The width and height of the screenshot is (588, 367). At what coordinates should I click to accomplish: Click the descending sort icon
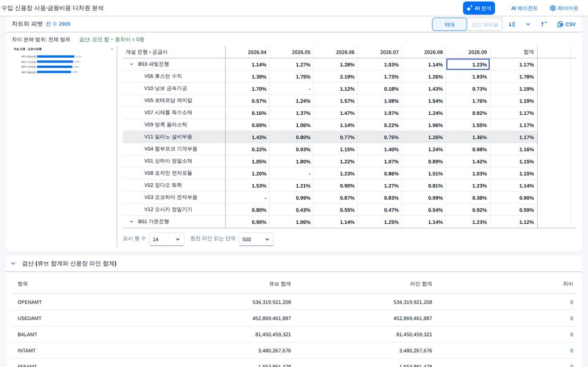tap(512, 25)
